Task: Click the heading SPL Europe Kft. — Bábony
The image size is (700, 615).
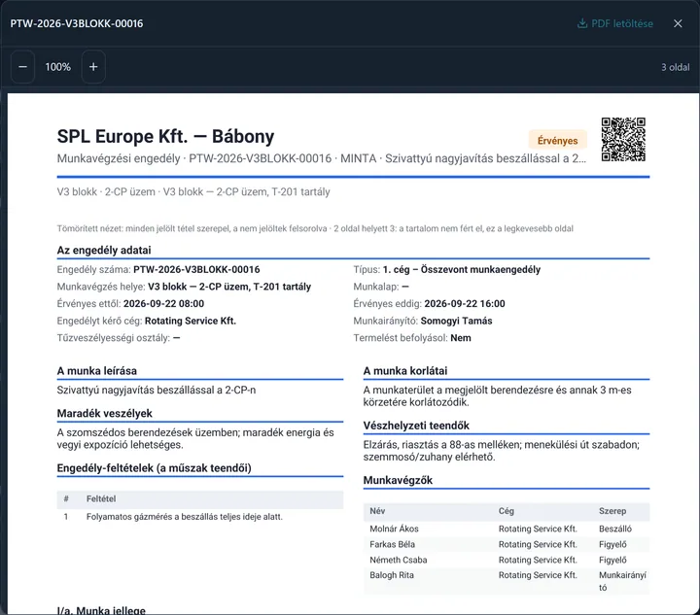Action: coord(165,136)
